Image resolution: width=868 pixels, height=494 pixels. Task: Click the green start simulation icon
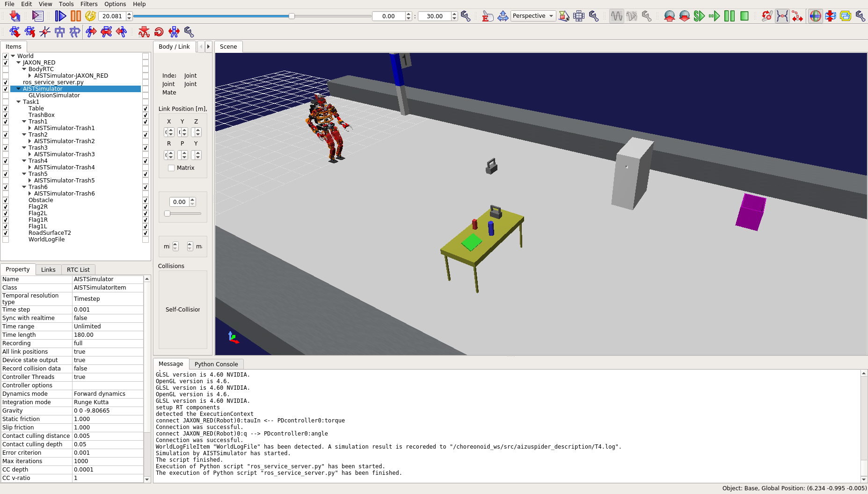coord(699,16)
